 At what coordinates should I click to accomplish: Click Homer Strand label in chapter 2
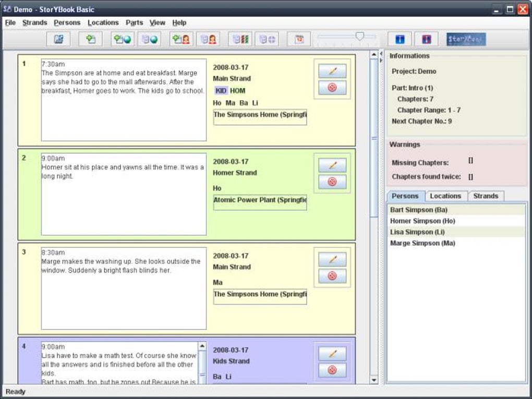[x=235, y=173]
